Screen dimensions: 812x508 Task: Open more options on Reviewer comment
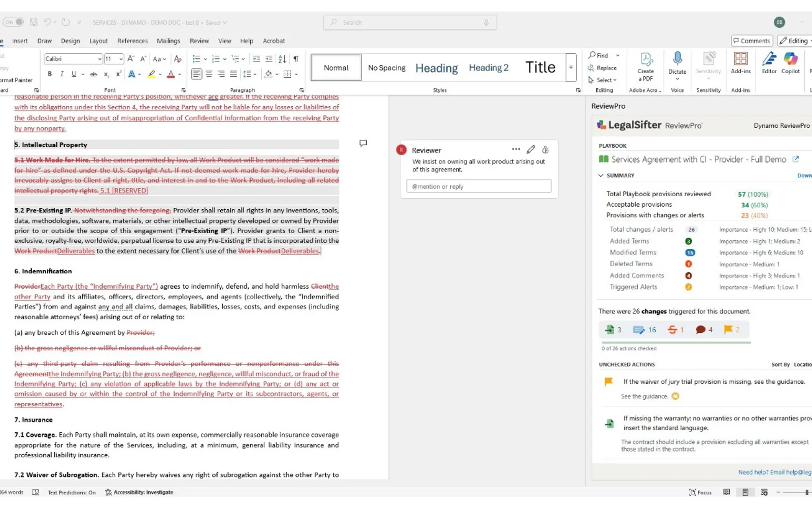point(516,149)
